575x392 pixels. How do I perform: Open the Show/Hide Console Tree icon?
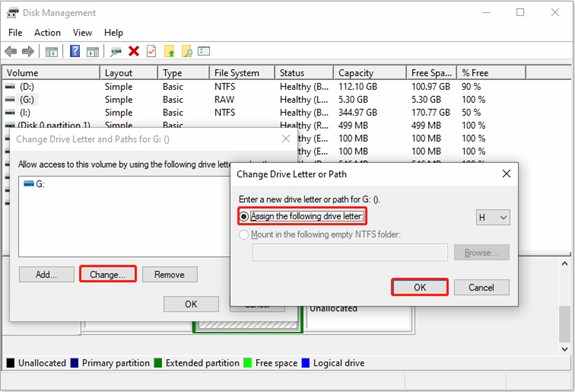click(x=51, y=52)
